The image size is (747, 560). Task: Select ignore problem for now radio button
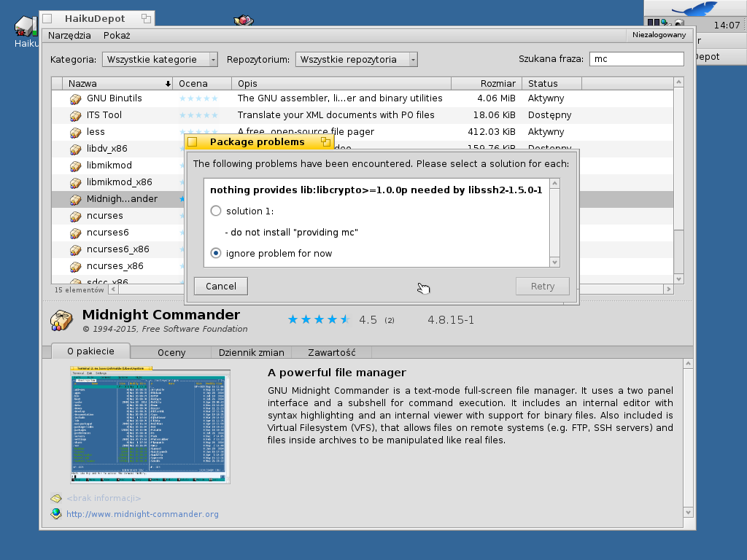coord(216,253)
